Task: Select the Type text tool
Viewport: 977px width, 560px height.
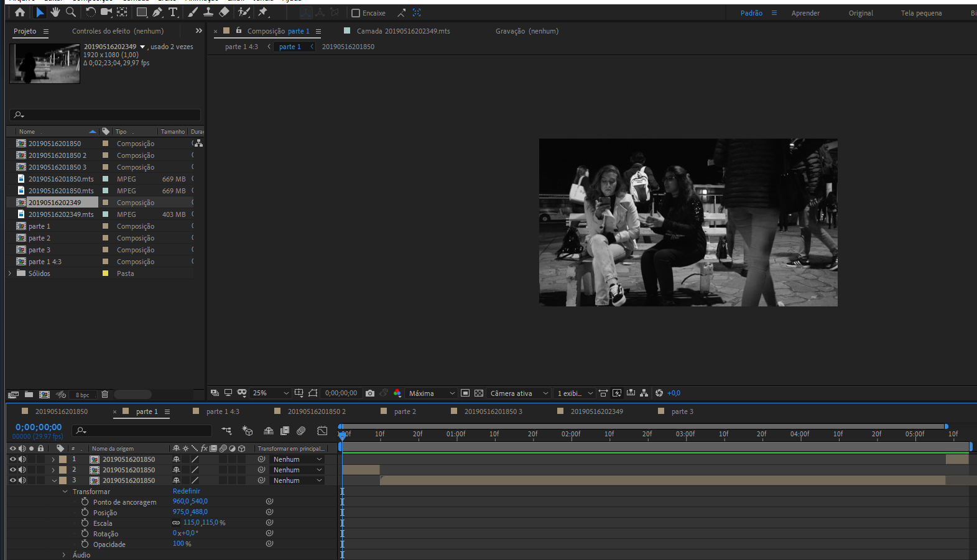Action: (173, 12)
